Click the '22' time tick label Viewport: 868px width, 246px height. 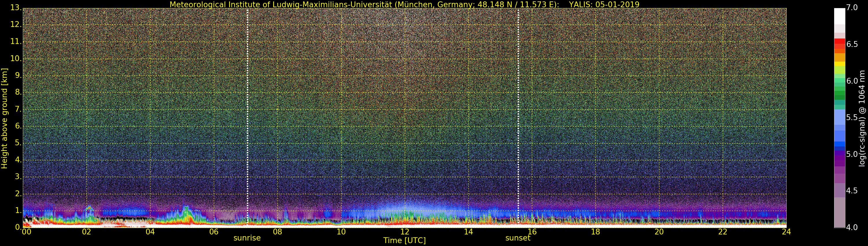pyautogui.click(x=723, y=232)
